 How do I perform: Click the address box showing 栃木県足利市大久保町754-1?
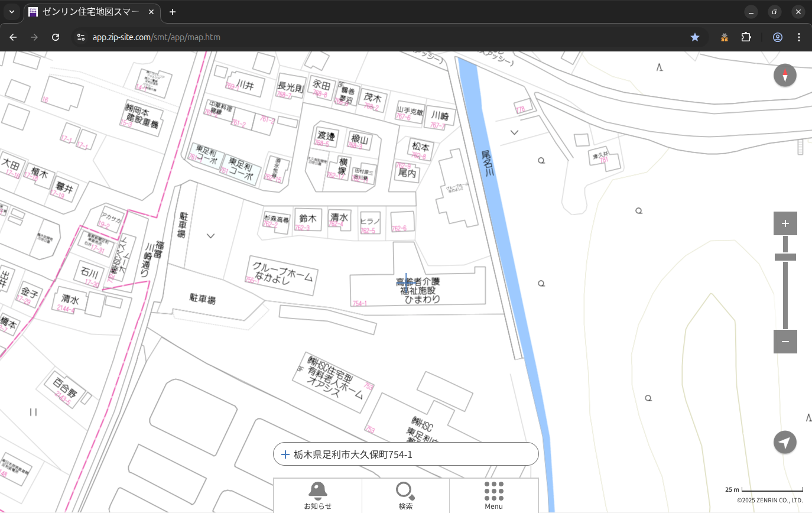[x=406, y=454]
